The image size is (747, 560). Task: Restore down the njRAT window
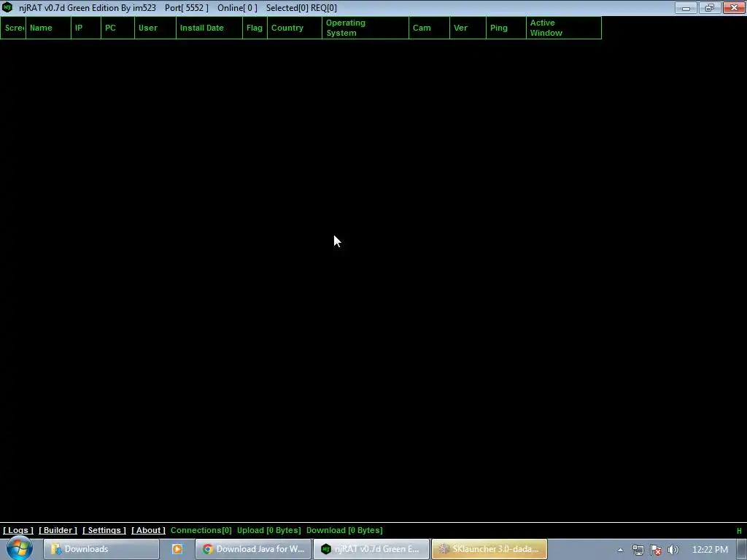[x=709, y=7]
